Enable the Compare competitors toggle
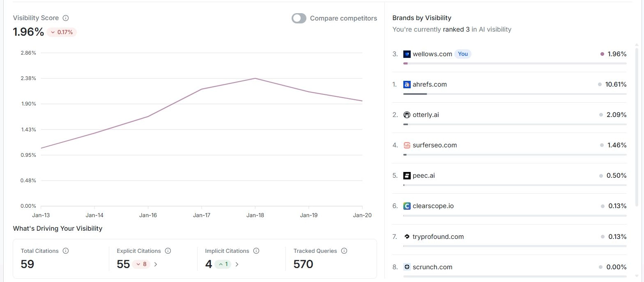Image resolution: width=644 pixels, height=282 pixels. click(x=299, y=18)
